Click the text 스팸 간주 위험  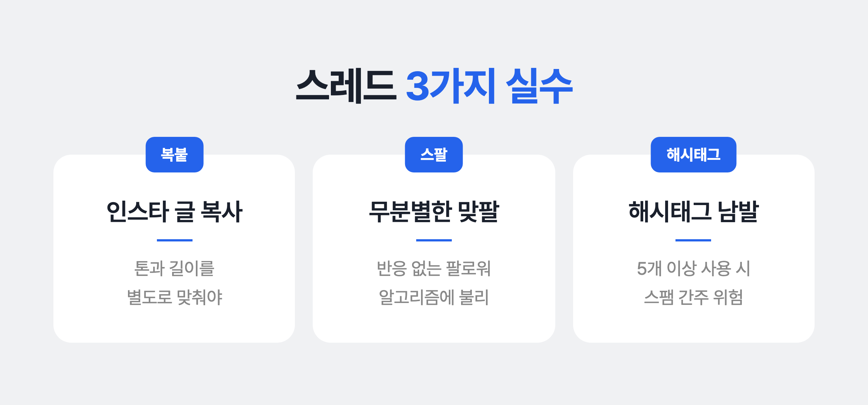693,297
